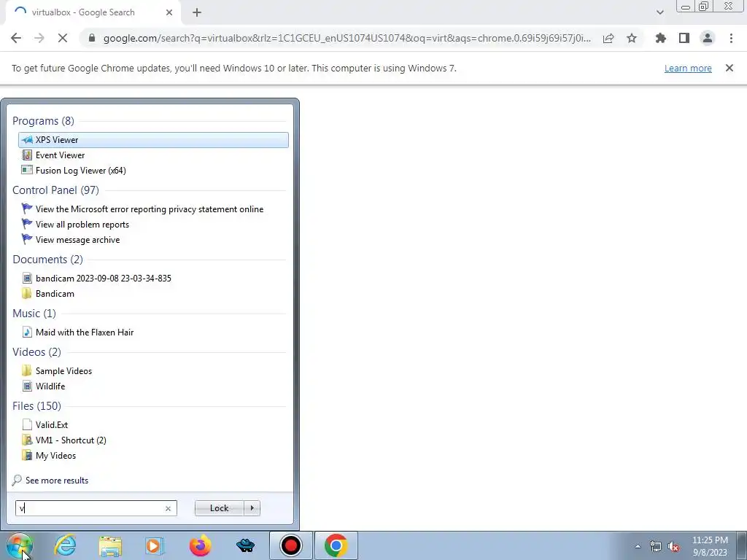Viewport: 747px width, 560px height.
Task: Open Event Viewer program result
Action: click(x=60, y=155)
